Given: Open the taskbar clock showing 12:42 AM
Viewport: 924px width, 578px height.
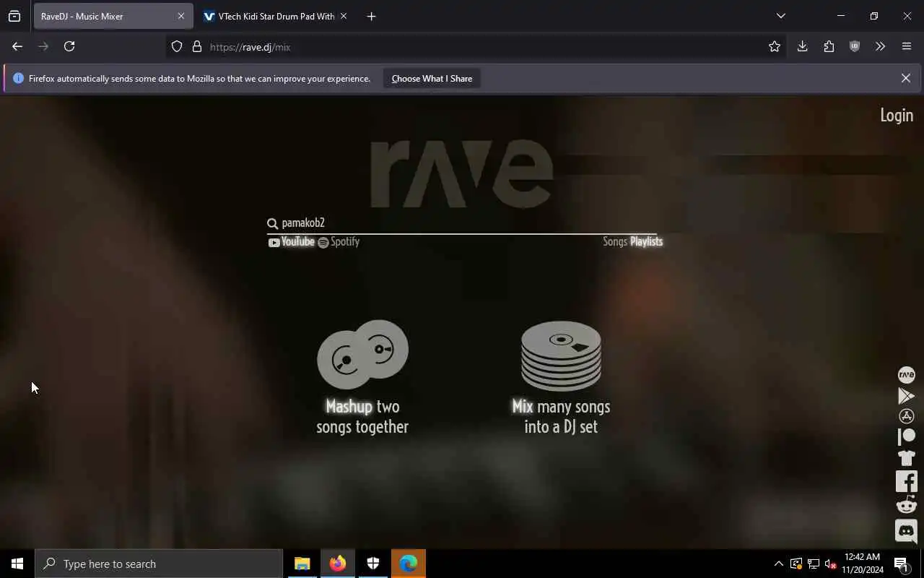Looking at the screenshot, I should tap(863, 564).
